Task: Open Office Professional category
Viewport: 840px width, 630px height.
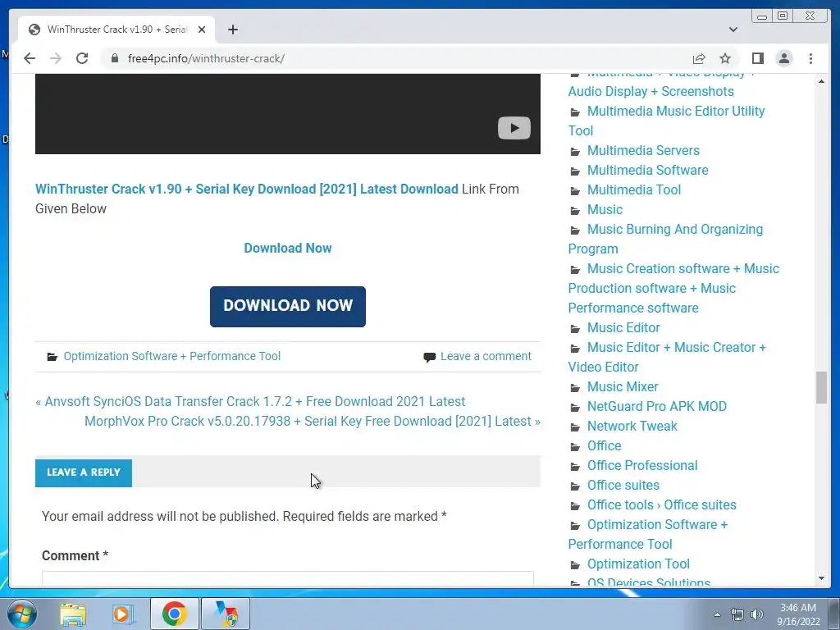Action: 642,466
